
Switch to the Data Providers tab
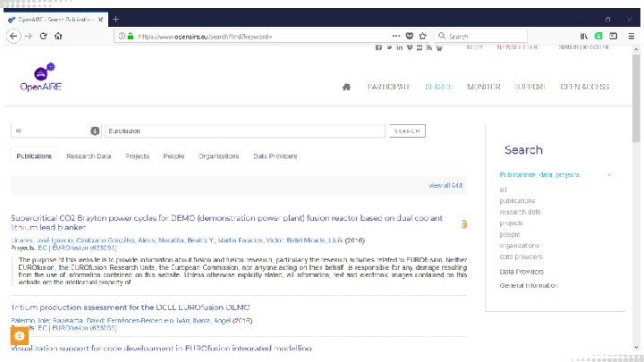(275, 156)
